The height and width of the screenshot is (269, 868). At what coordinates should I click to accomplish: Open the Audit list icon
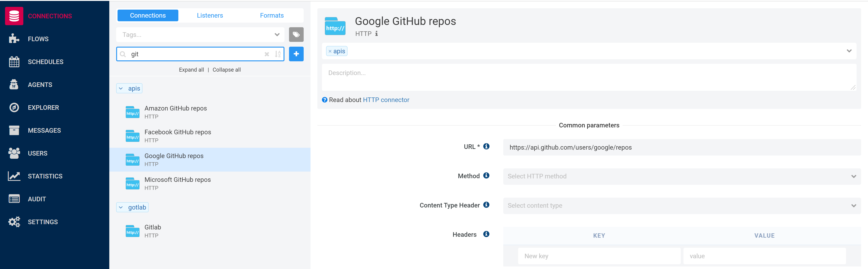click(x=14, y=199)
